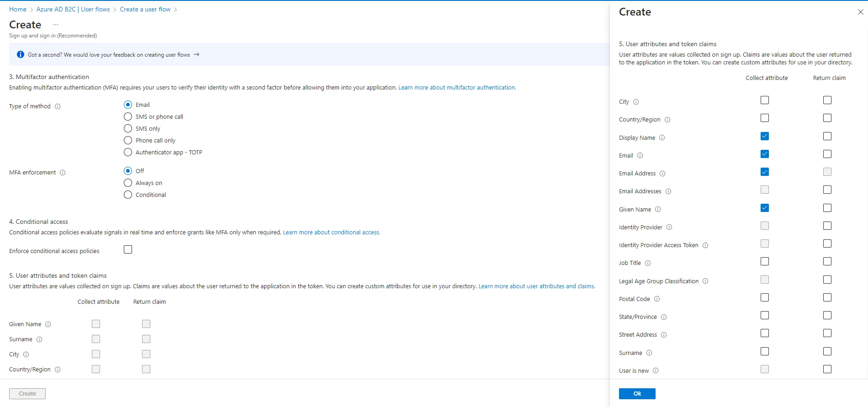Open Create a user flow breadcrumb
This screenshot has height=407, width=868.
145,9
